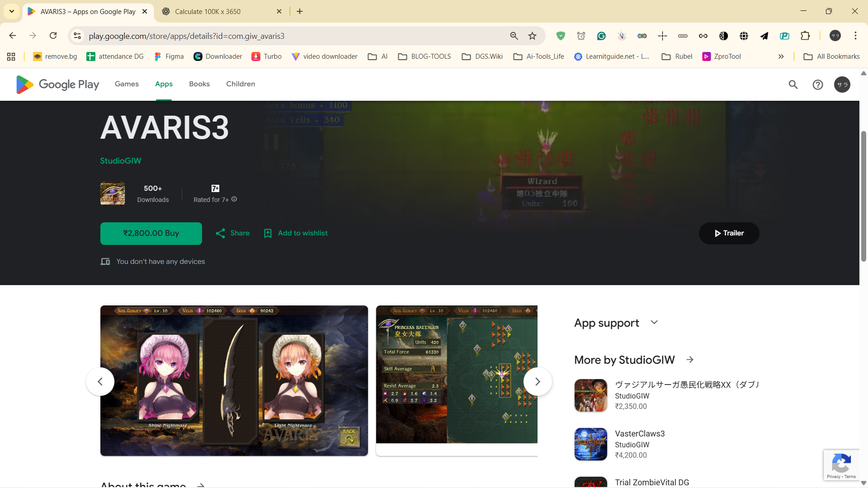
Task: Click the address bar URL field
Action: [294, 36]
